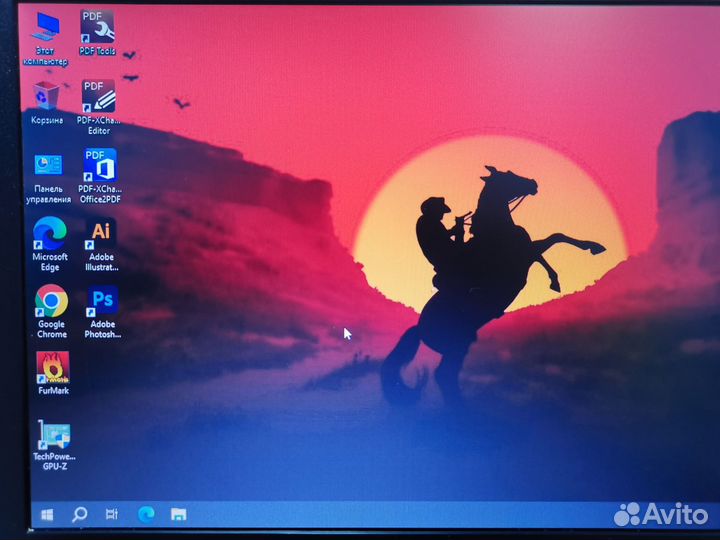Click the PDF-XChange Editor shortcut

[x=98, y=98]
